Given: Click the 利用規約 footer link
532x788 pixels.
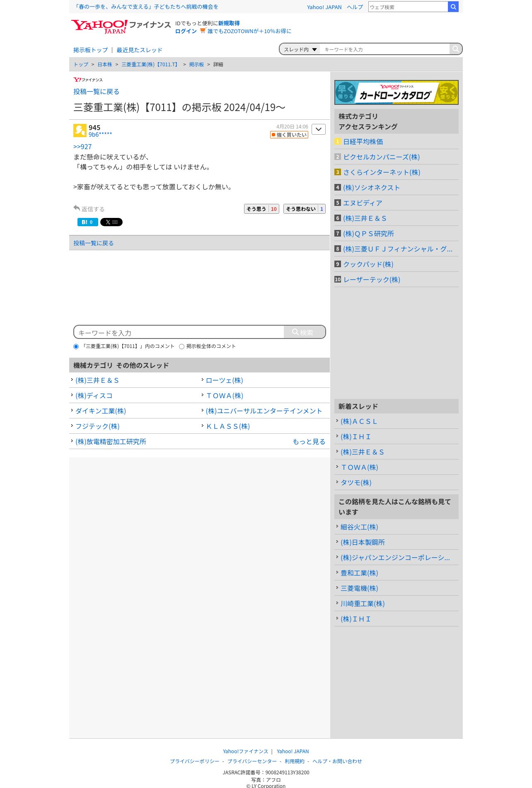Looking at the screenshot, I should [x=295, y=761].
